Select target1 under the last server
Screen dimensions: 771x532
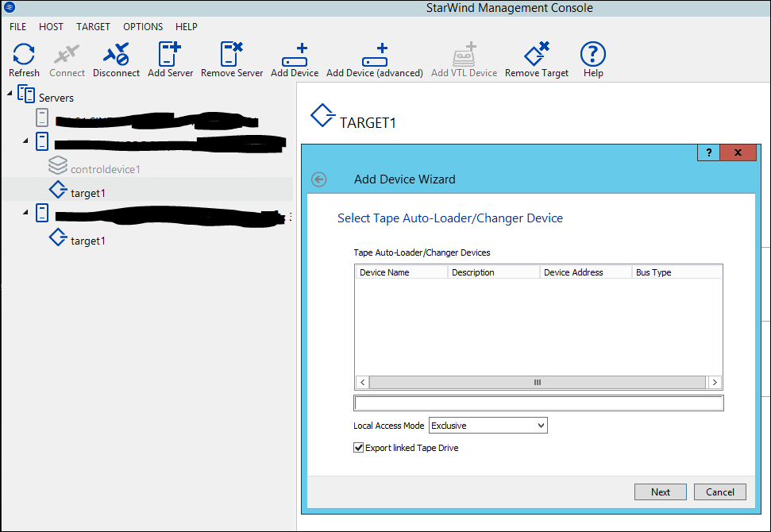(x=88, y=241)
